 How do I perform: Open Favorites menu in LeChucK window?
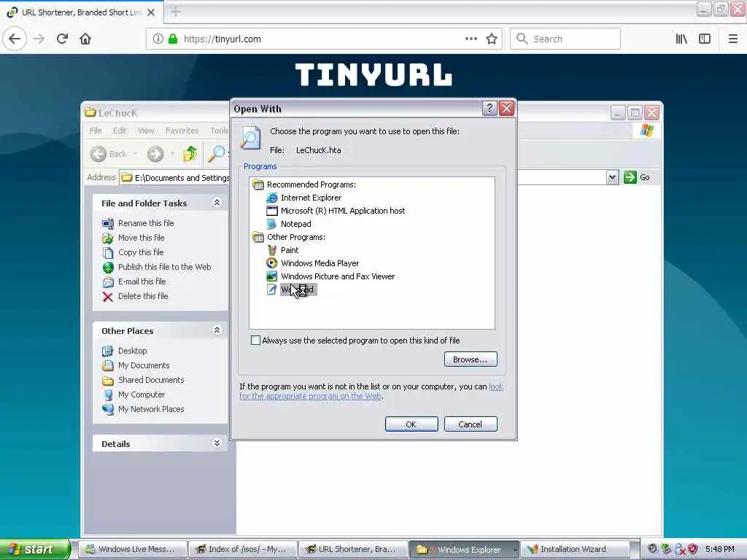[182, 131]
